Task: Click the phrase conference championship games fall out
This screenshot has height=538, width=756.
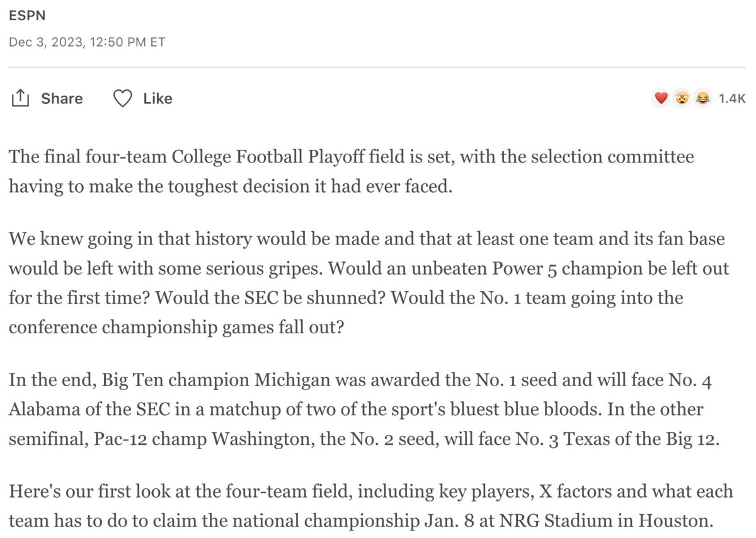Action: click(x=176, y=328)
